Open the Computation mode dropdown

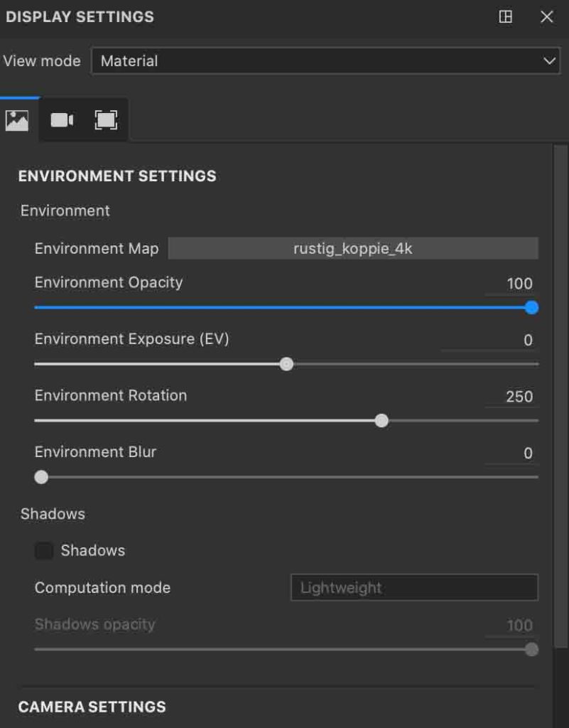tap(414, 588)
